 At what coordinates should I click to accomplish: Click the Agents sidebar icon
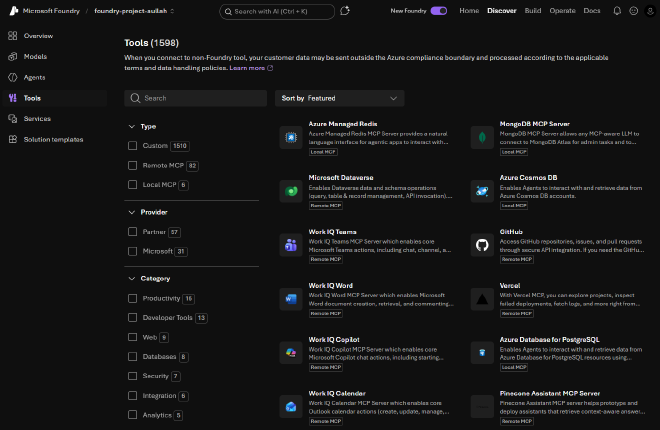click(x=13, y=77)
